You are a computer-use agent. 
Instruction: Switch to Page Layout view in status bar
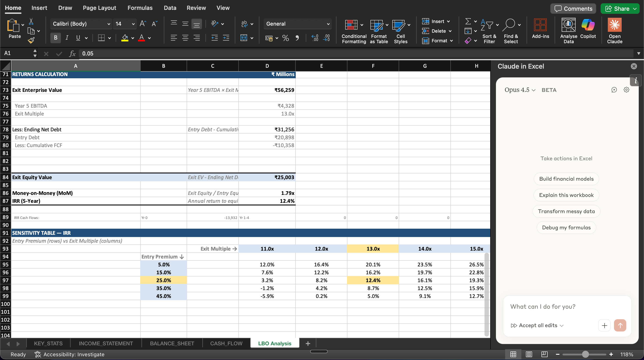pyautogui.click(x=529, y=354)
